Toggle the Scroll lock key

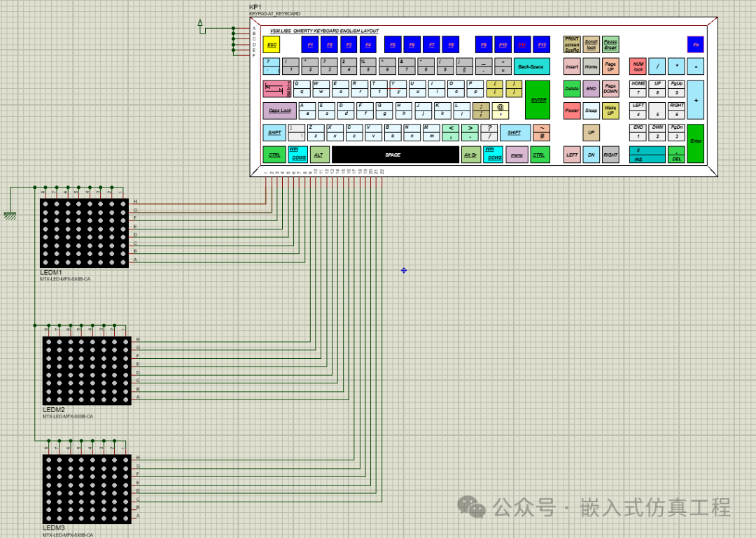point(591,45)
